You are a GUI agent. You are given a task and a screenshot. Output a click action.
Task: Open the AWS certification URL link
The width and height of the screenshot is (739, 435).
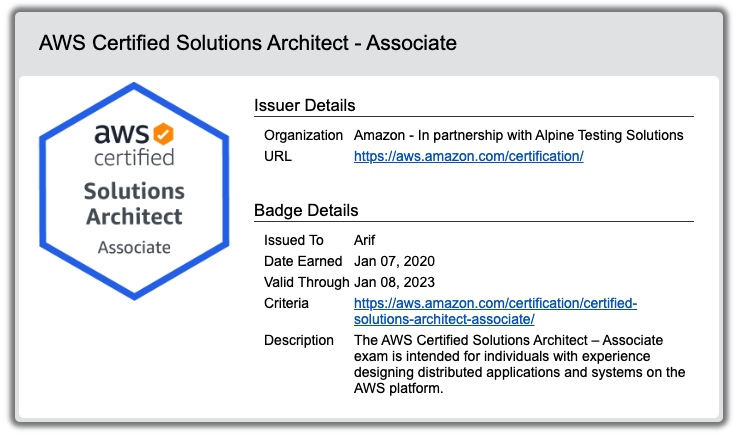468,156
